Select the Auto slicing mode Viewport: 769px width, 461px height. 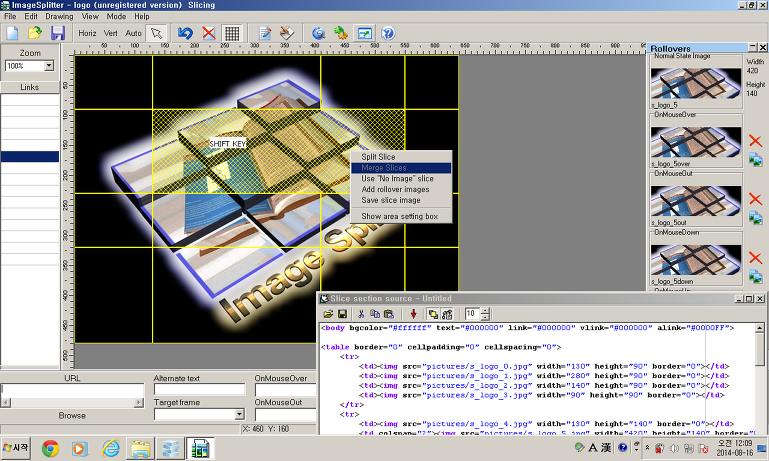point(133,33)
